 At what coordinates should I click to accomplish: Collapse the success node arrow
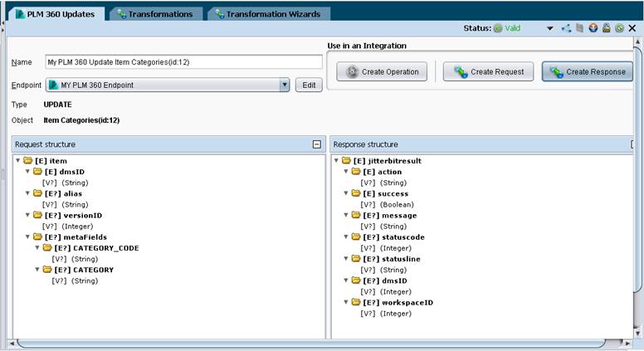pyautogui.click(x=346, y=193)
